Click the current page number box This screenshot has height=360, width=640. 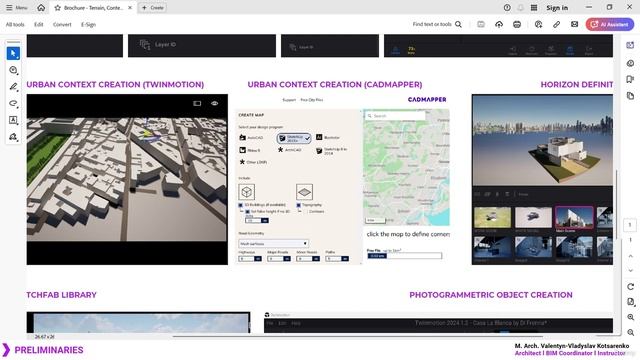point(630,225)
